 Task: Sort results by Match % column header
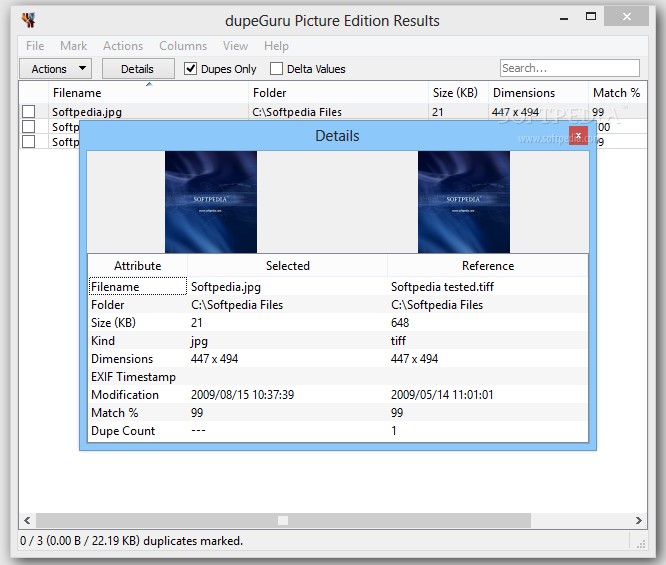[x=618, y=93]
